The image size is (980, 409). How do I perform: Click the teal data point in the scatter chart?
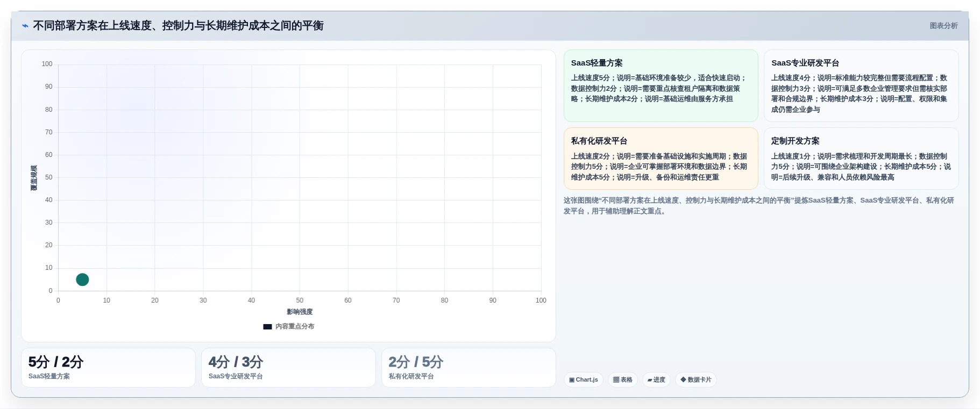(82, 279)
